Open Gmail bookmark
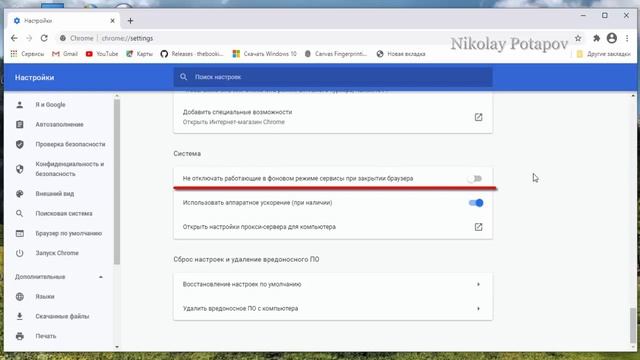Screen dimensions: 640x360 click(x=65, y=54)
